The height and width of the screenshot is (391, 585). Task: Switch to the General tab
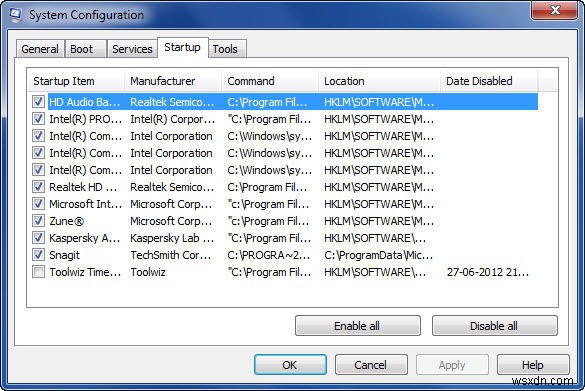coord(40,49)
